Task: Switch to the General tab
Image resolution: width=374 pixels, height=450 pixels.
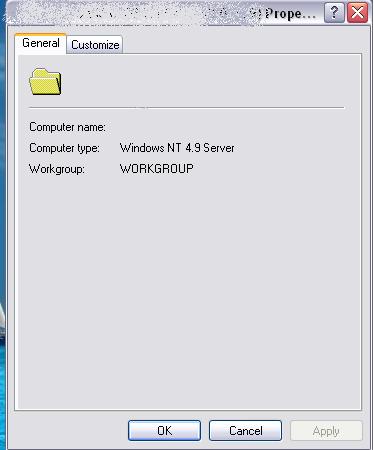Action: point(41,43)
